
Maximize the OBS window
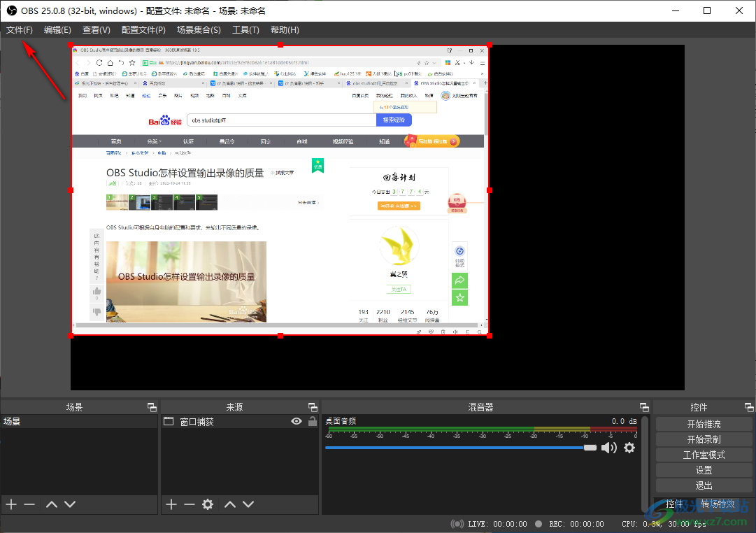point(707,10)
